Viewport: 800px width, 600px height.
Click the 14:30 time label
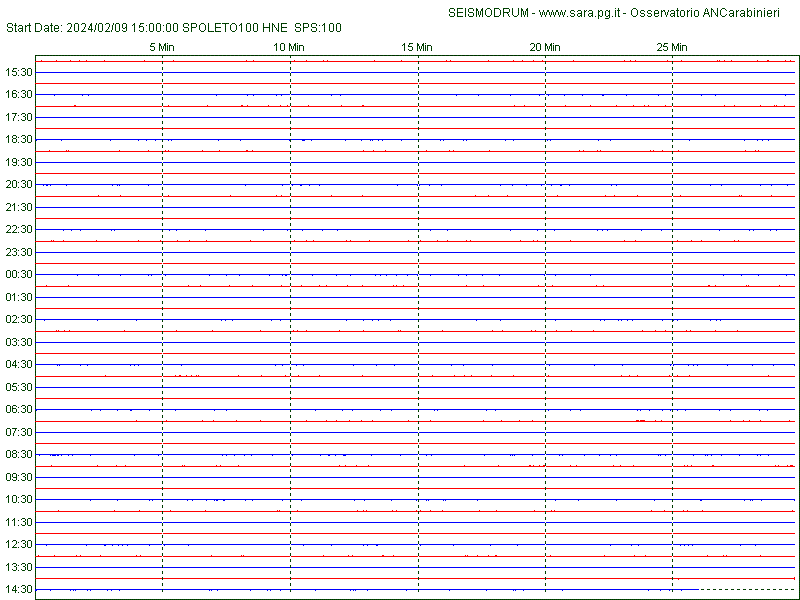19,589
